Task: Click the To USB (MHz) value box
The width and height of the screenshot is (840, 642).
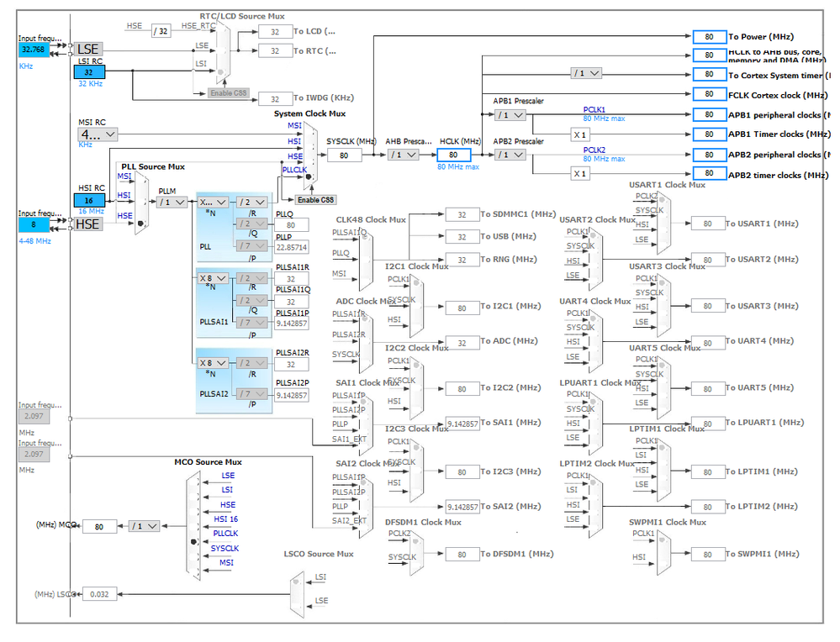Action: point(462,237)
